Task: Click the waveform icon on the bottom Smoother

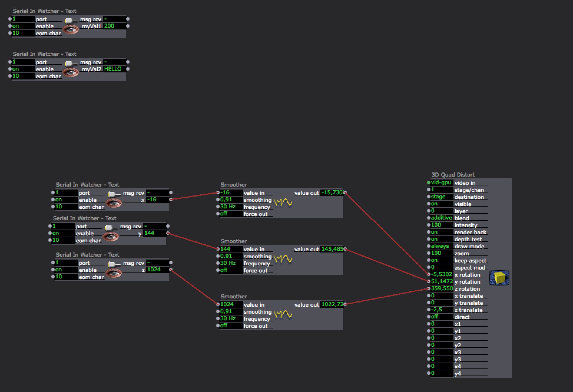Action: tap(283, 315)
